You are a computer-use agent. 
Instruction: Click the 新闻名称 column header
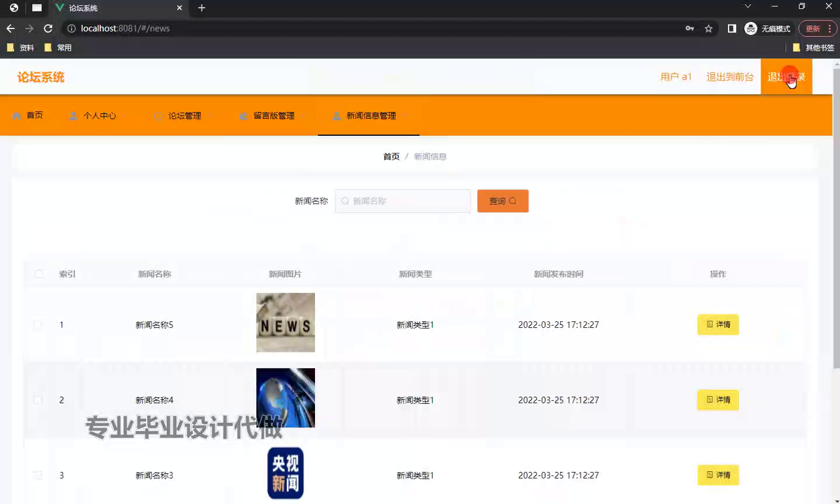155,274
